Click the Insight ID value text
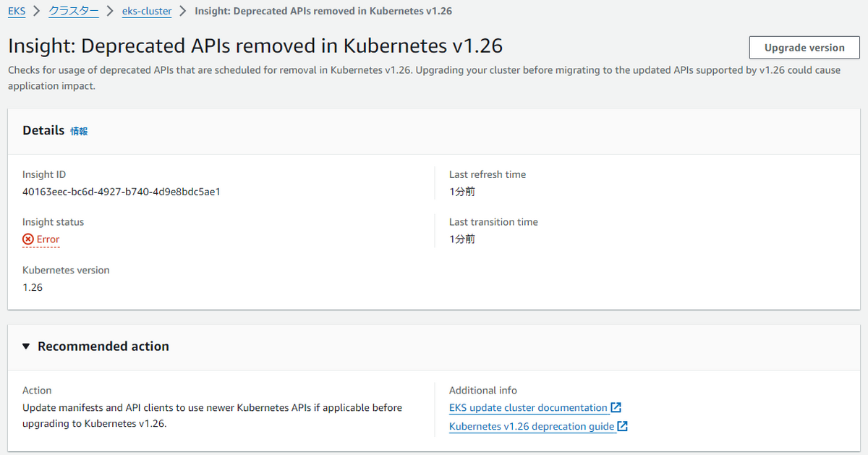868x455 pixels. 122,192
